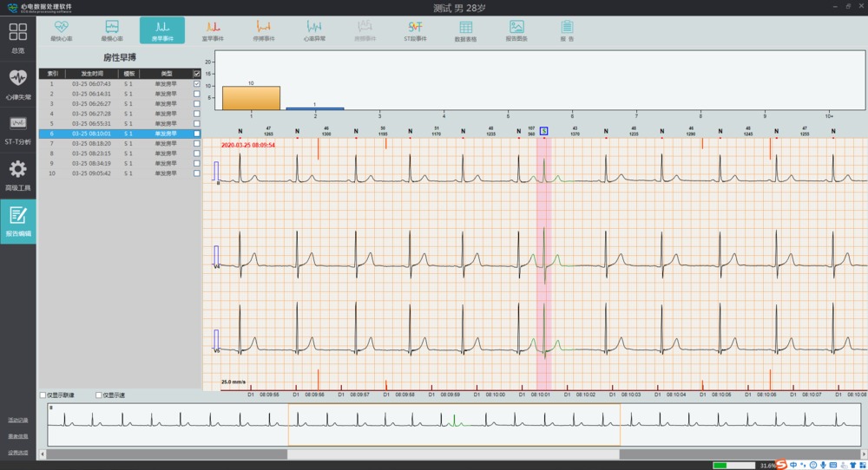
Task: Click the 报告 (report) clipboard icon
Action: [x=567, y=30]
